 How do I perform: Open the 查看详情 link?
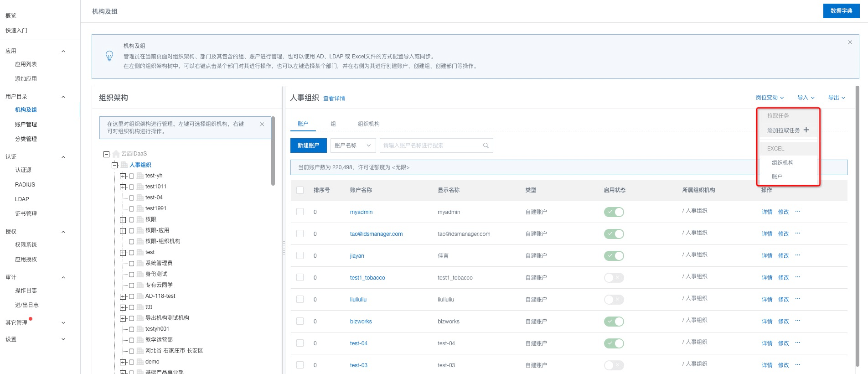coord(334,99)
